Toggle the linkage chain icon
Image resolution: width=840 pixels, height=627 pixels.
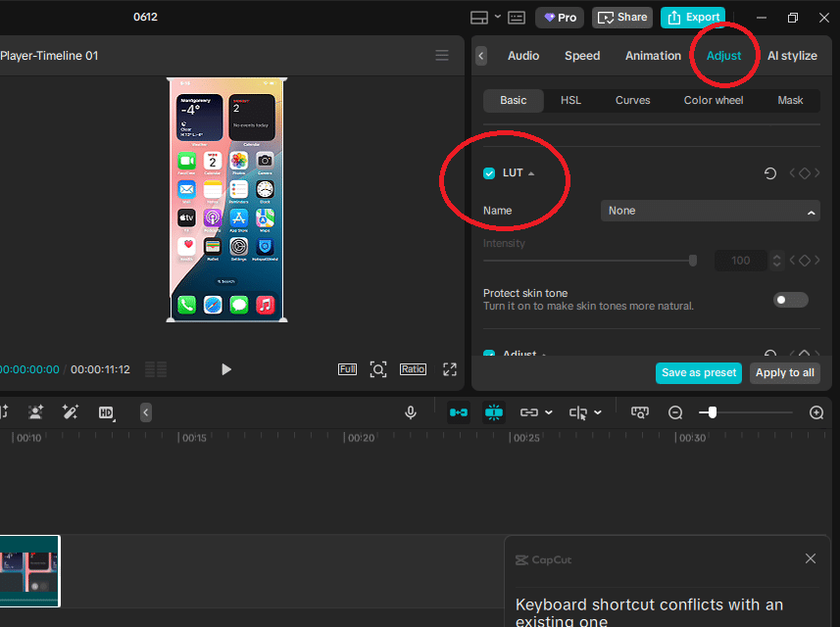pyautogui.click(x=528, y=412)
